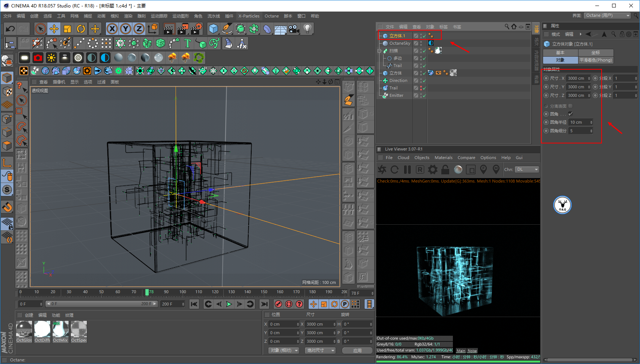
Task: Open Edit Render Settings icon
Action: [196, 29]
